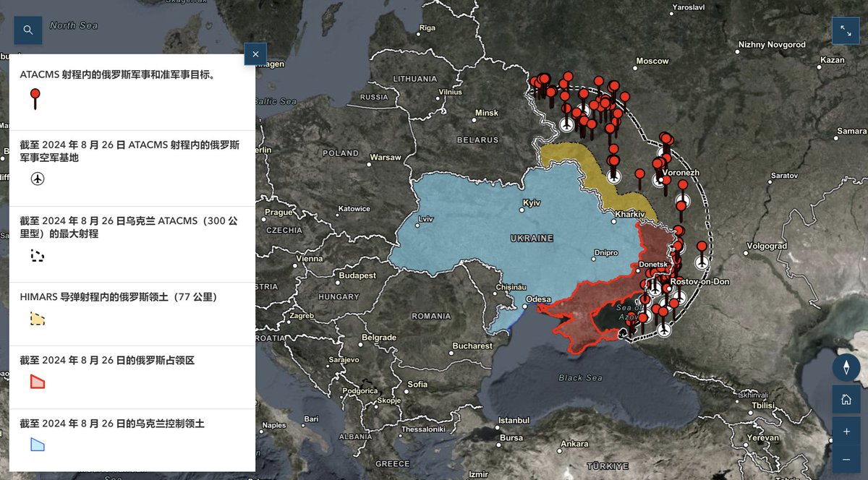Click the Warsaw city label
868x480 pixels.
click(x=385, y=158)
